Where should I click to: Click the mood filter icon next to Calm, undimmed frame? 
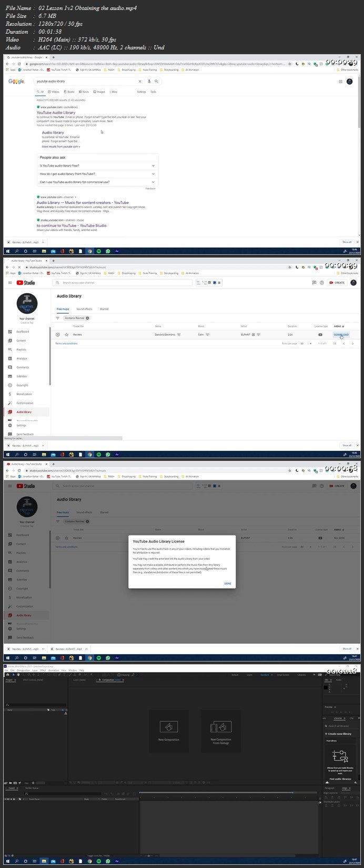coord(207,335)
